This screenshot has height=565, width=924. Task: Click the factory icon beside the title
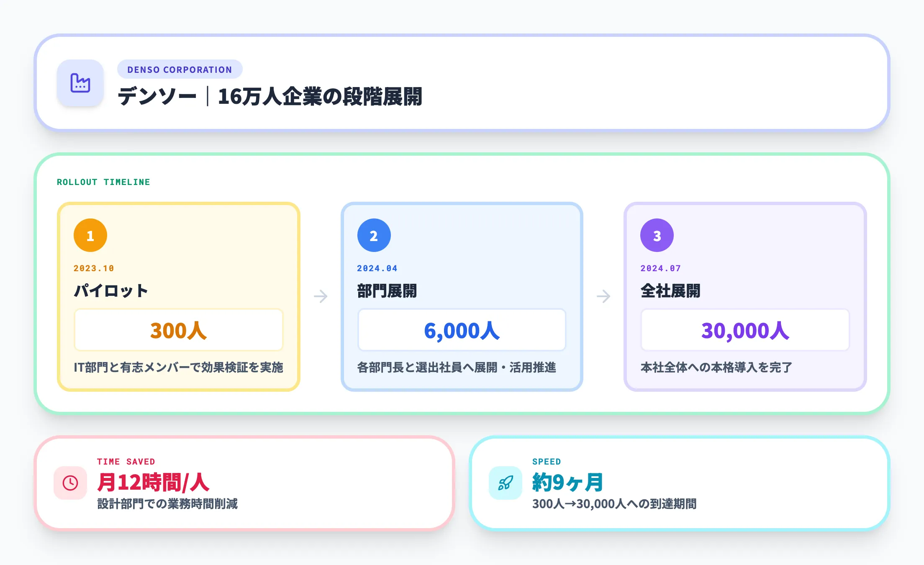80,83
